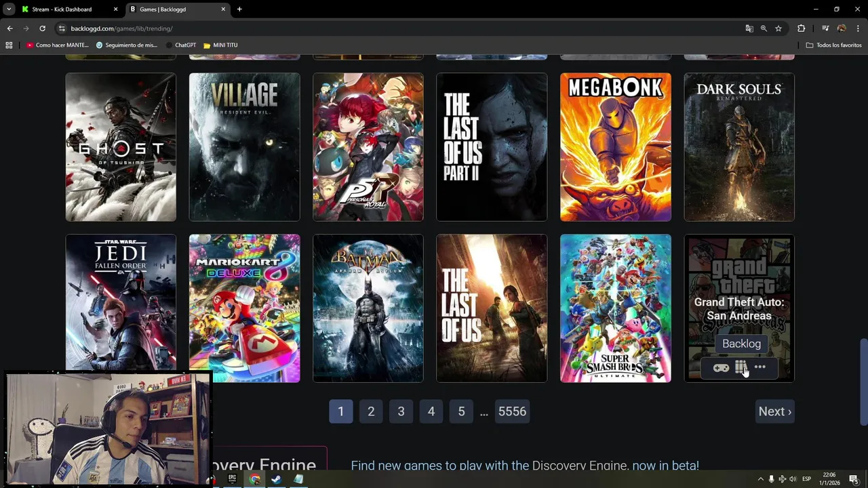Go to page 4 of results
Screen dimensions: 868x488
(431, 411)
